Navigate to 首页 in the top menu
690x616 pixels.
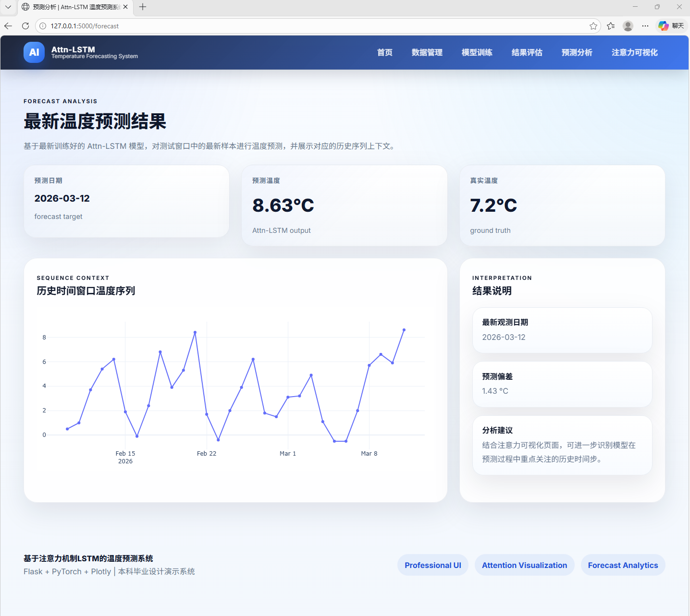[384, 52]
